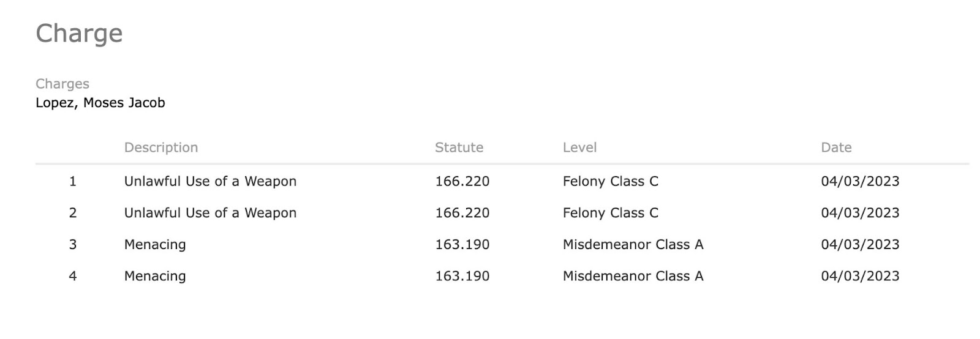Click the Charge section heading

(79, 34)
